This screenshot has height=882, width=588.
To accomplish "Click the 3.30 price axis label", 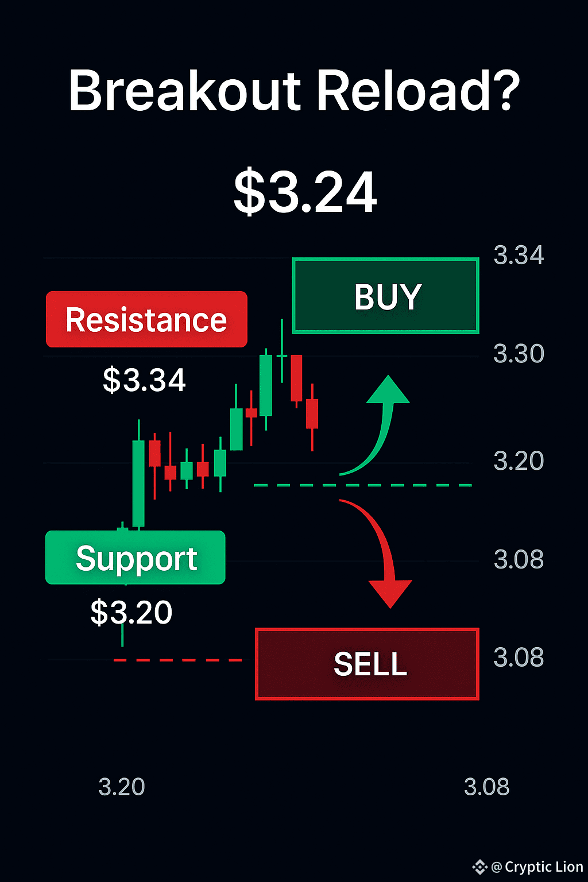I will point(519,354).
